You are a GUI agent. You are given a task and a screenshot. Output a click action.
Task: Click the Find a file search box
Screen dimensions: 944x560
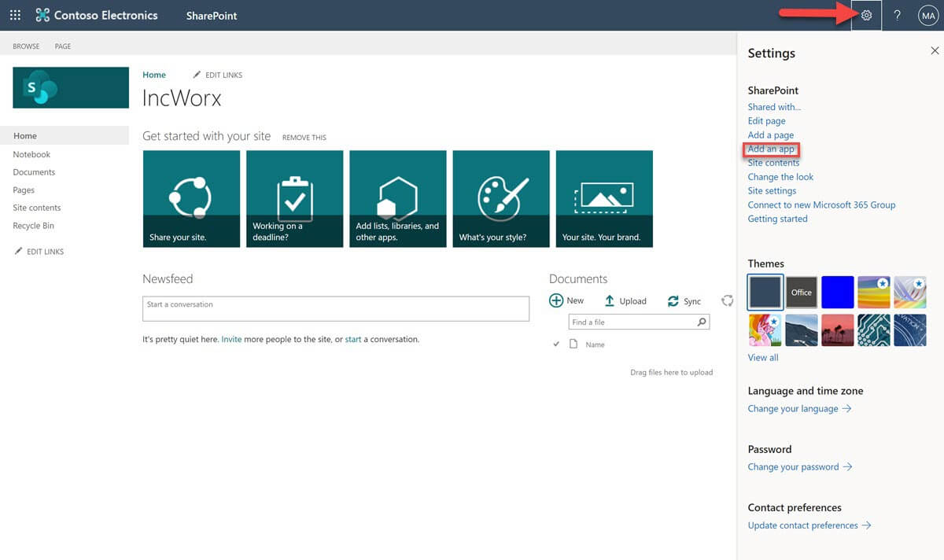tap(639, 322)
